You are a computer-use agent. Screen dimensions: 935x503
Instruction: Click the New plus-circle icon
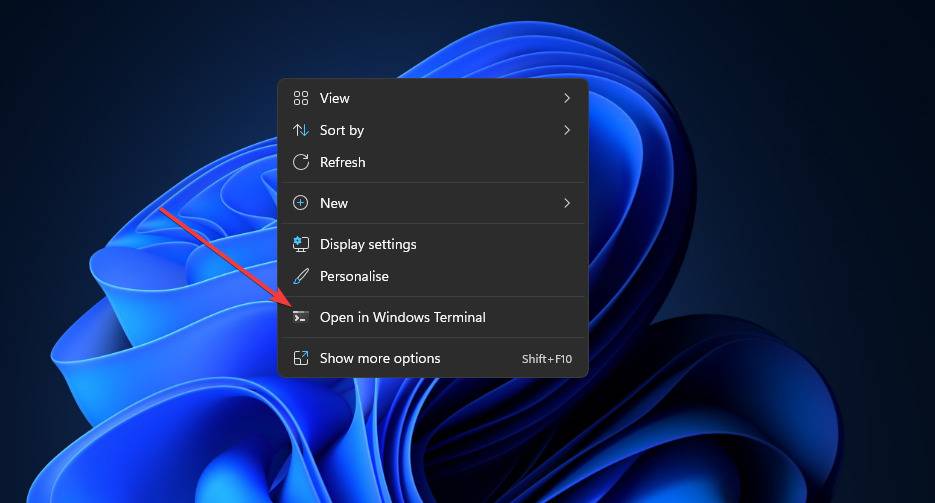[301, 203]
